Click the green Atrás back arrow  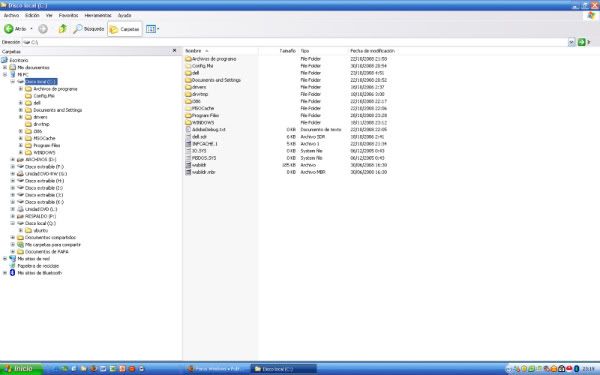tap(8, 29)
